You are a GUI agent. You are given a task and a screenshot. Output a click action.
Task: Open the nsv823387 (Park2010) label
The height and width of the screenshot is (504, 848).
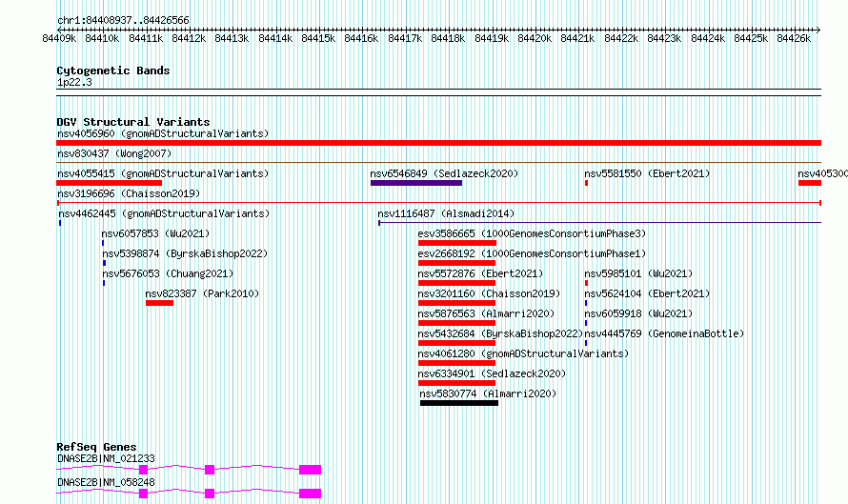(202, 293)
